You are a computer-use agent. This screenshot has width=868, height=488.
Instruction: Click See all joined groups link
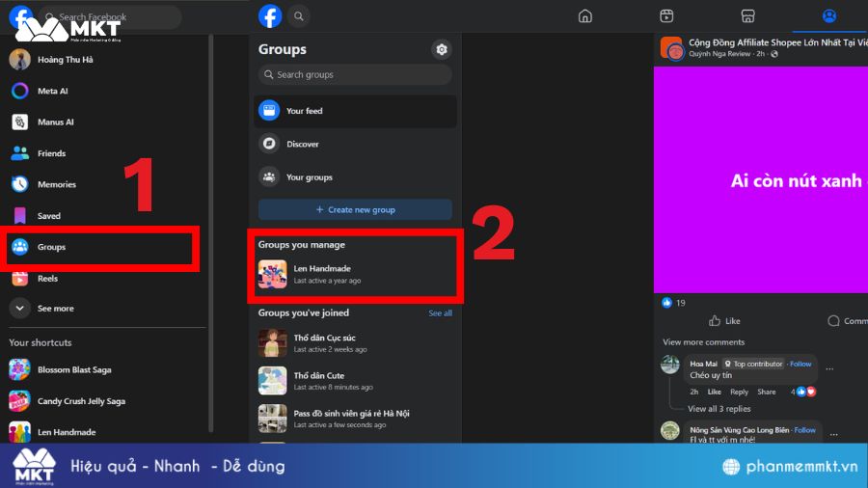point(440,313)
